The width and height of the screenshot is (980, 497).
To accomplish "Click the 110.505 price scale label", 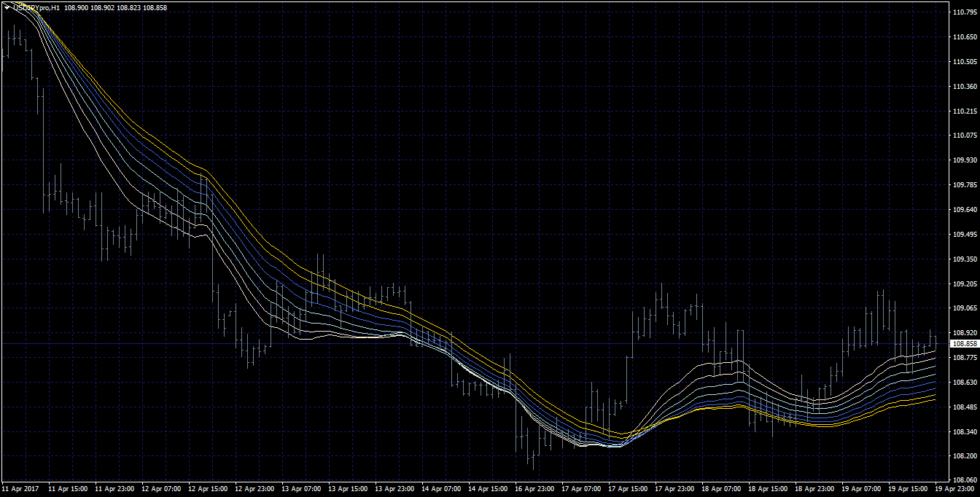I will tap(965, 62).
